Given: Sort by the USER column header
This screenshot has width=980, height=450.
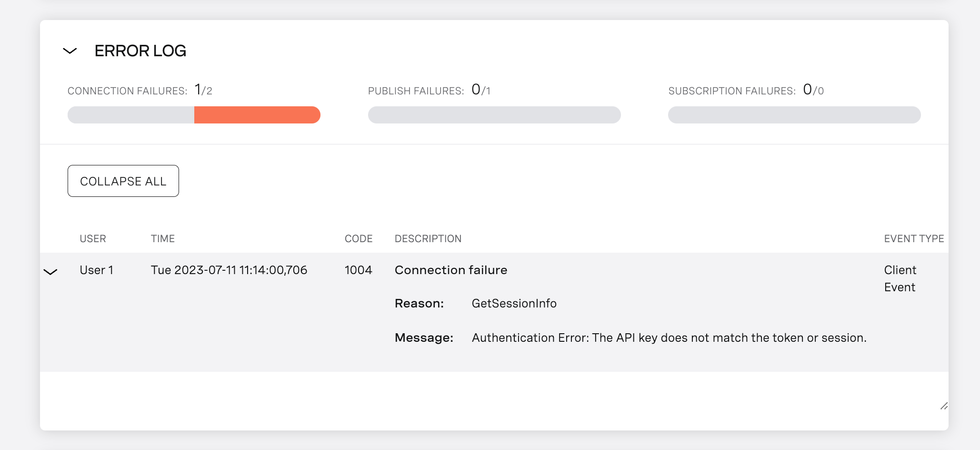Looking at the screenshot, I should 93,238.
